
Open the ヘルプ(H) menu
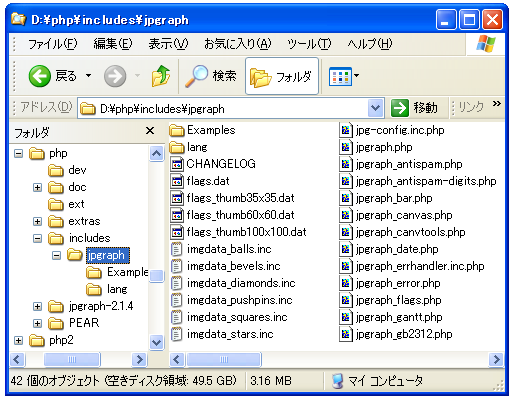coord(370,44)
